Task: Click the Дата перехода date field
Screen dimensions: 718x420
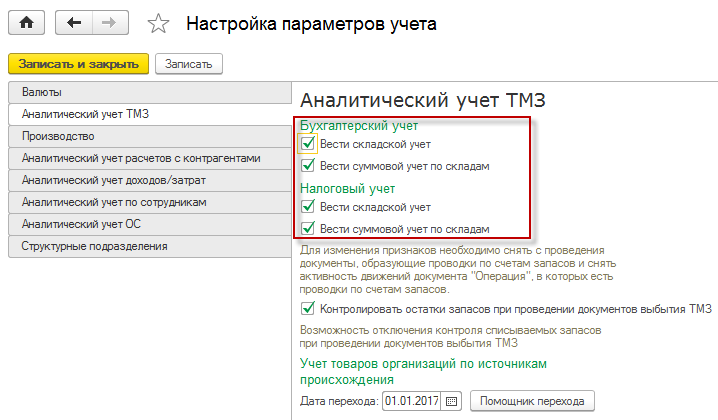Action: pos(410,401)
